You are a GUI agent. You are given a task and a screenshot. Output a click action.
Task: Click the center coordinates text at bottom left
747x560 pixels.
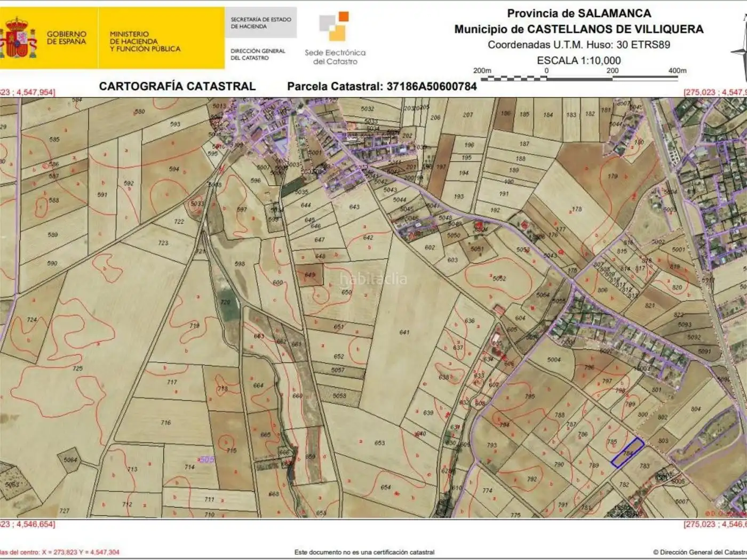[x=60, y=552]
